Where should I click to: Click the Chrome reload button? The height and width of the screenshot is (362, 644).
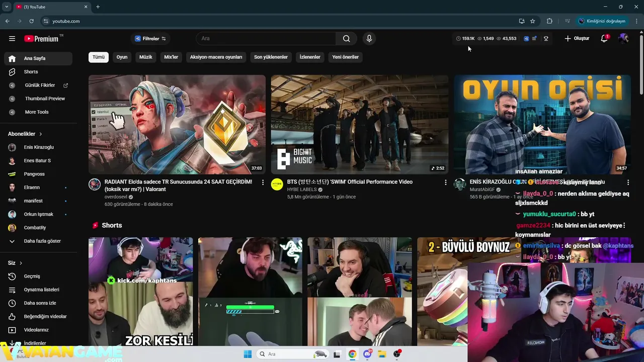pyautogui.click(x=31, y=21)
